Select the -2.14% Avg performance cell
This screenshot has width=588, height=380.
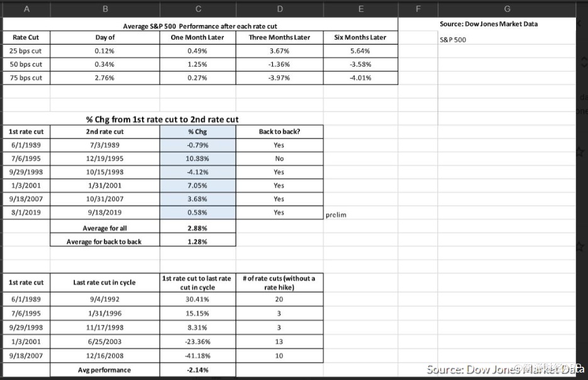[x=198, y=370]
